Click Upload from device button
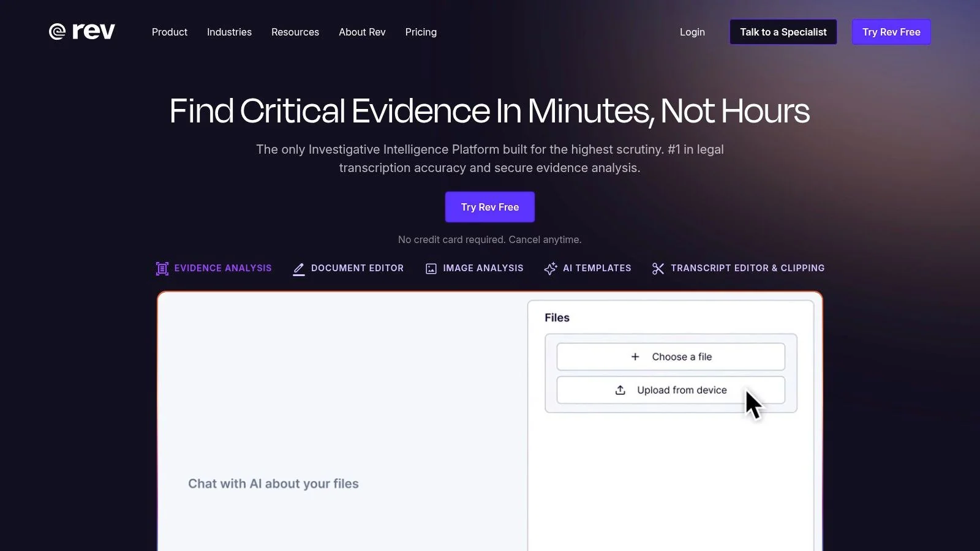The height and width of the screenshot is (551, 980). point(671,390)
